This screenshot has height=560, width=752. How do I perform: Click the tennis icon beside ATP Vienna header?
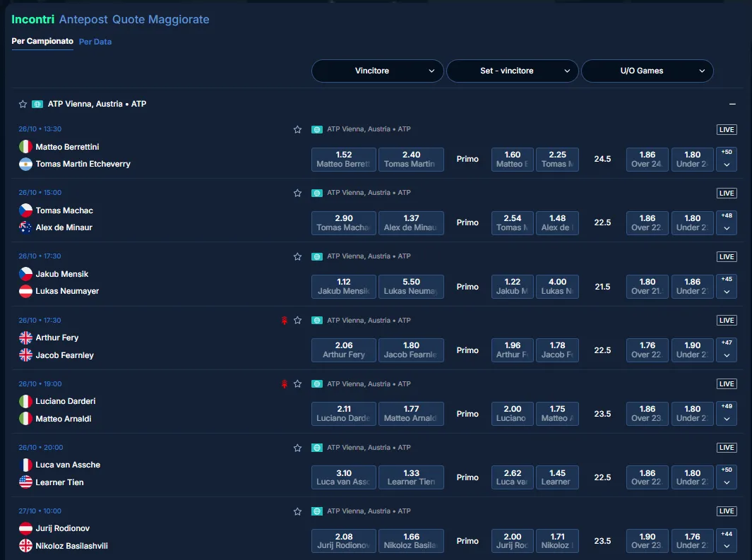(37, 104)
